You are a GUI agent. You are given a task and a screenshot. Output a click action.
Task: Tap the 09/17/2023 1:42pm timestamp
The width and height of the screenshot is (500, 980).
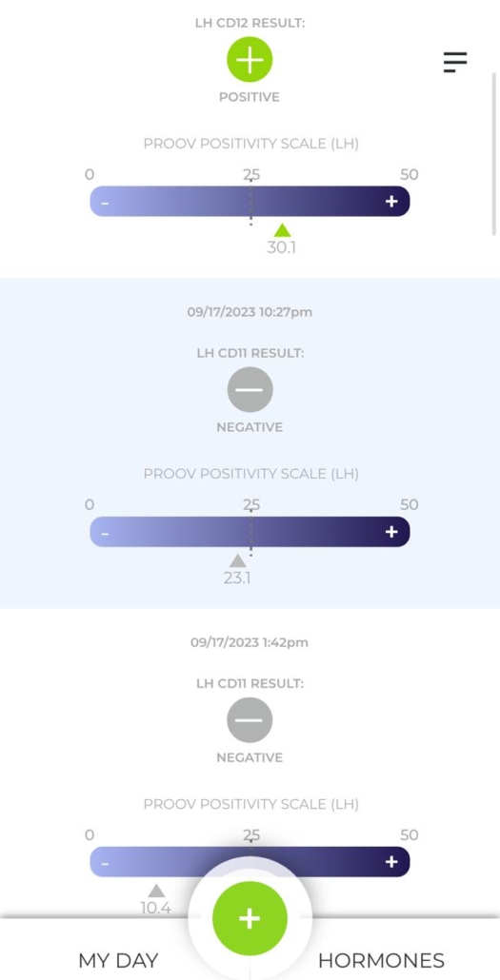coord(250,642)
